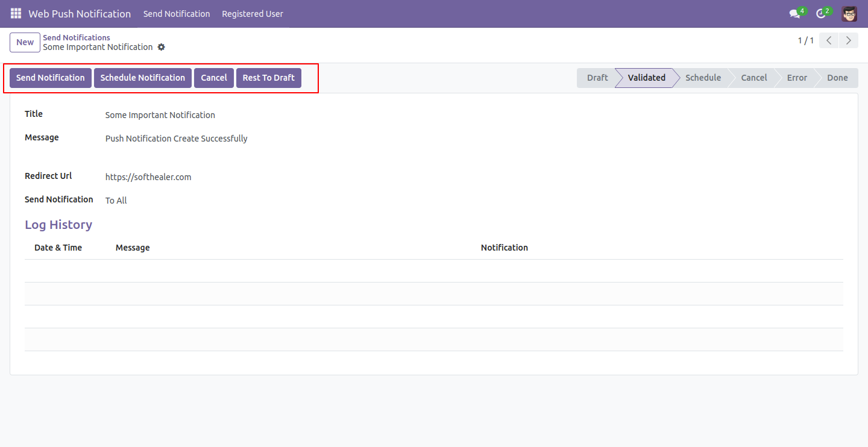
Task: Click the Notification column header
Action: click(x=505, y=248)
